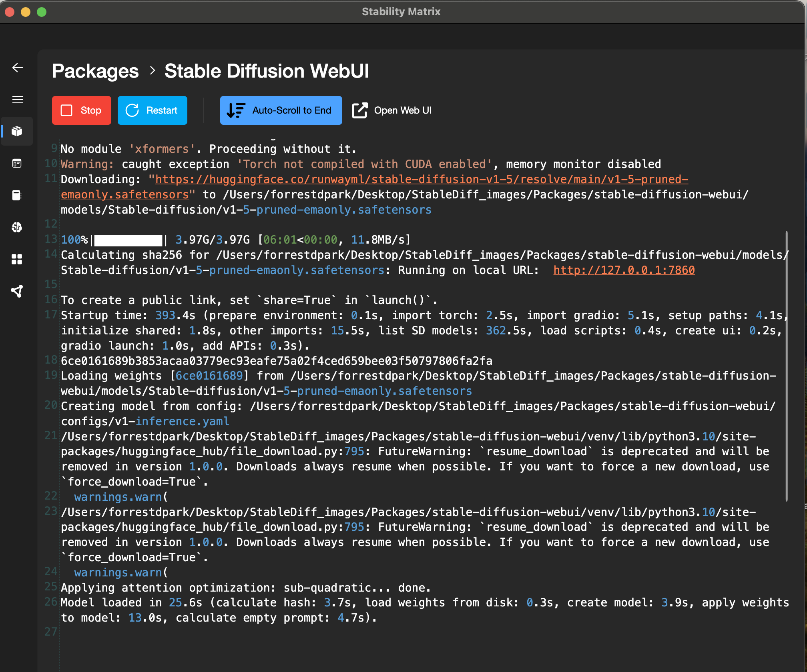Click the console vertical scrollbar
Screen dimensions: 807x672
click(787, 366)
